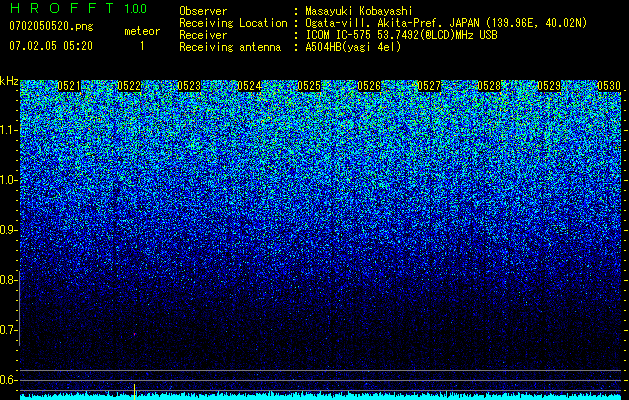629x400 pixels.
Task: Click the 0.8 frequency axis label
Action: [9, 280]
